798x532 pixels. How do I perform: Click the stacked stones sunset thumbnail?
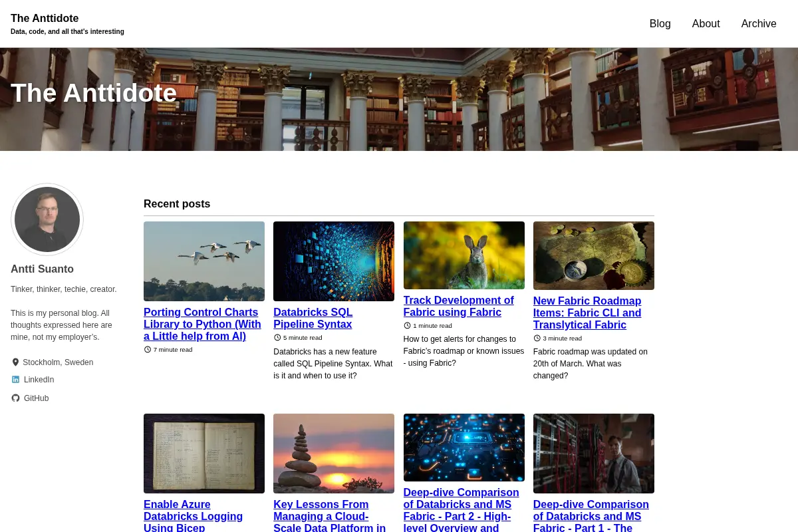point(334,454)
